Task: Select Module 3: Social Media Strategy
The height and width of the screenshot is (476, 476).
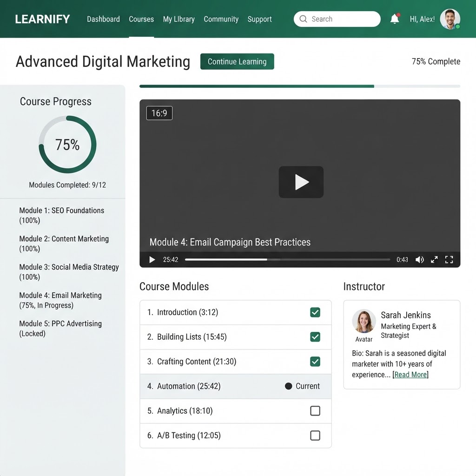Action: pos(69,271)
